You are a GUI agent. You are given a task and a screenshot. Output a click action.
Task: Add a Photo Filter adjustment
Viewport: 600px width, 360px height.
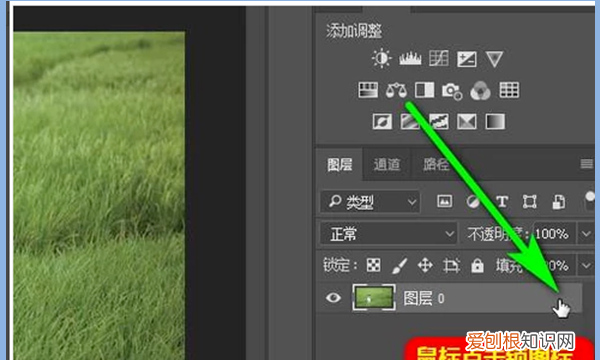(452, 91)
